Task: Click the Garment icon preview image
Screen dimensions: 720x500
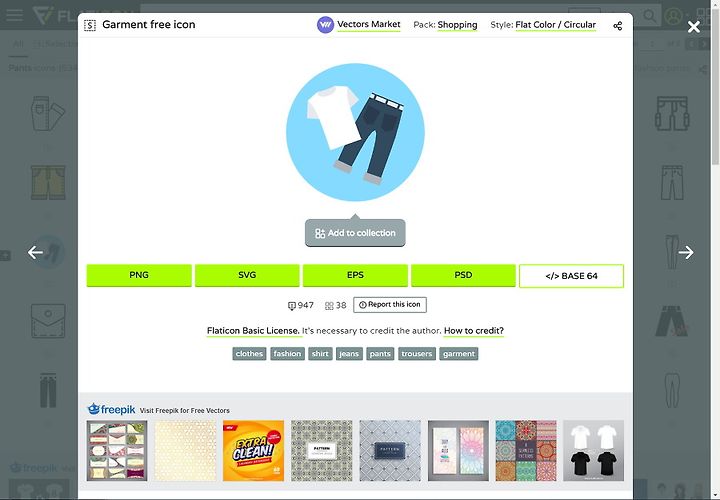Action: 355,132
